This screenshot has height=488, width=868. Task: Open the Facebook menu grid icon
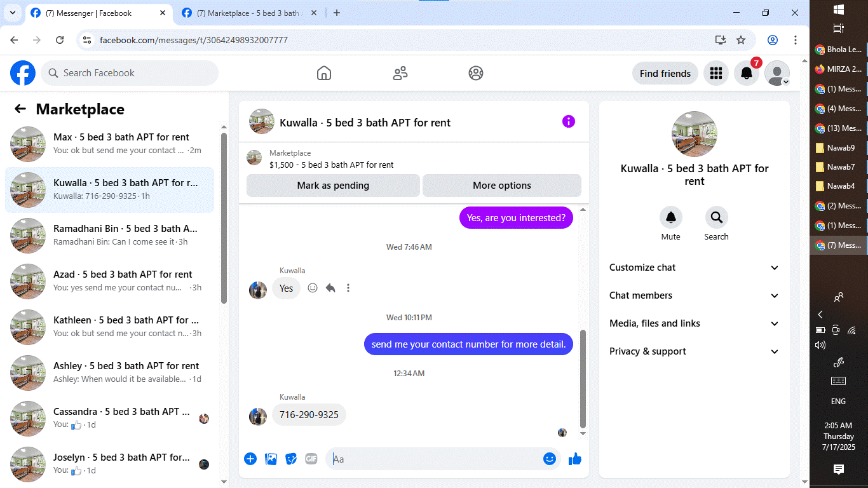coord(716,73)
